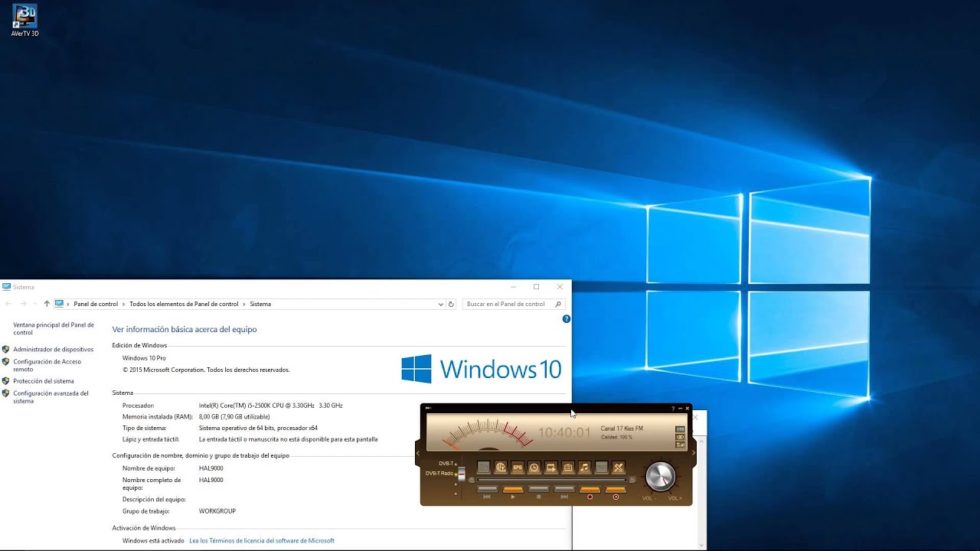
Task: Jump to seek bar end button
Action: pyautogui.click(x=632, y=480)
